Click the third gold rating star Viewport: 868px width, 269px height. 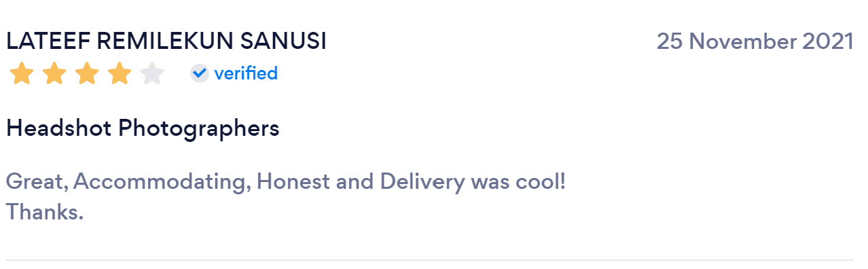pos(87,73)
